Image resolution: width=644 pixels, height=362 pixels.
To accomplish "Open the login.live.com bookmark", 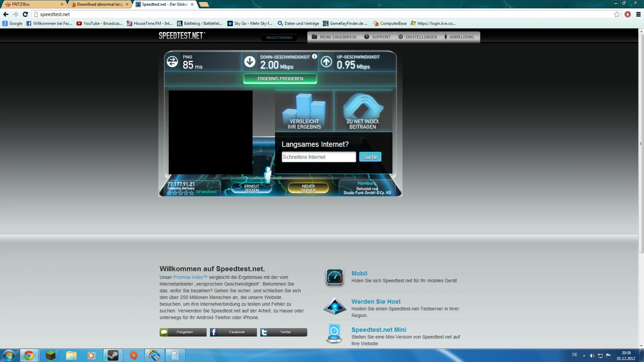I will click(433, 23).
